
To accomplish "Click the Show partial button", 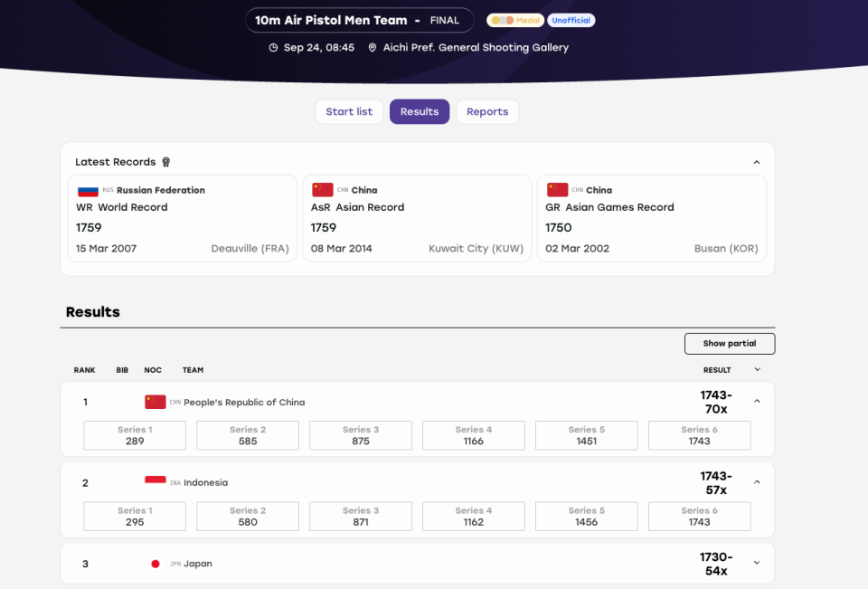I will [730, 344].
